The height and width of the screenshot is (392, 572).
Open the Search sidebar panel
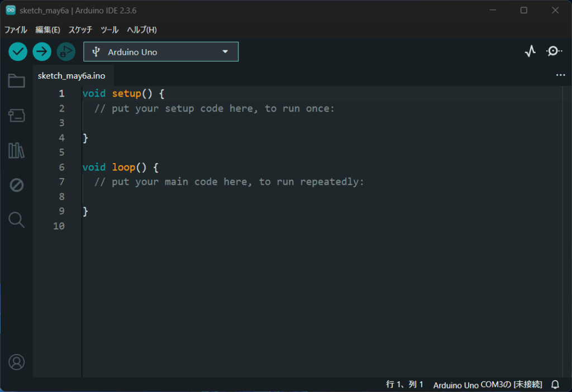[x=16, y=220]
